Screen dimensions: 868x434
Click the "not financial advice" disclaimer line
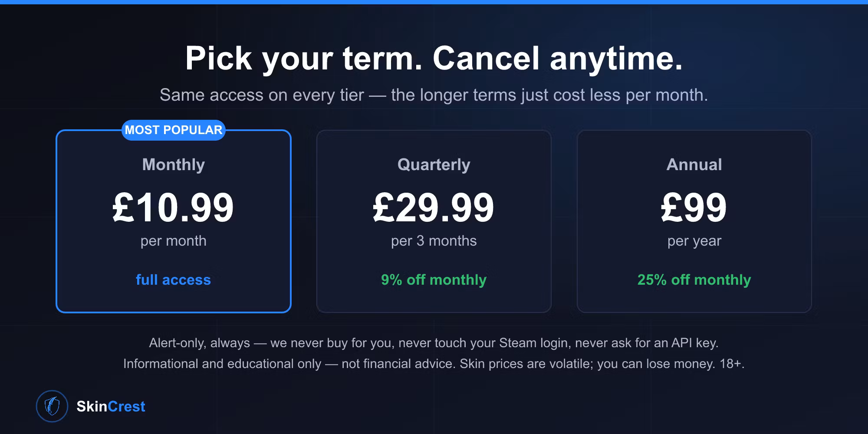tap(434, 364)
